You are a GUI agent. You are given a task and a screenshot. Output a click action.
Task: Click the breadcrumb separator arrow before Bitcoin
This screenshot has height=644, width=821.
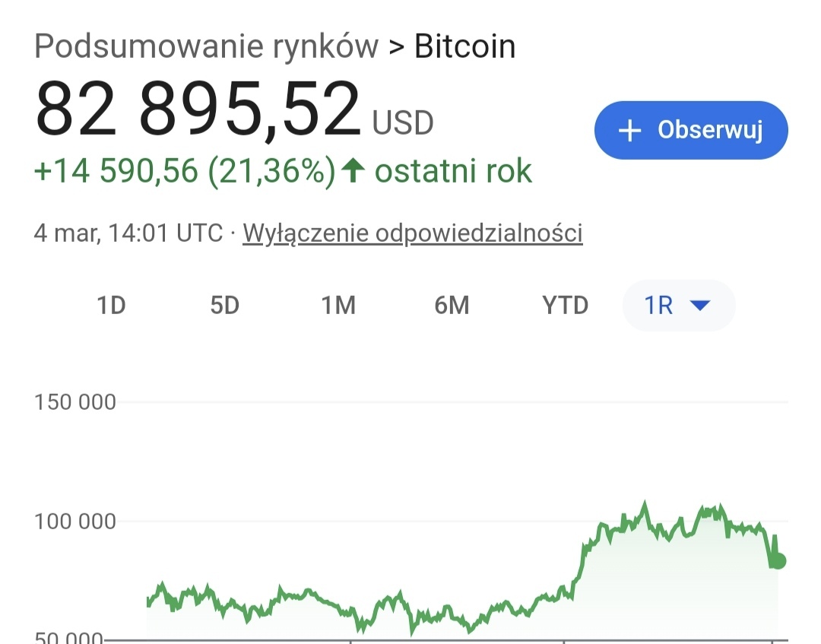(x=396, y=47)
